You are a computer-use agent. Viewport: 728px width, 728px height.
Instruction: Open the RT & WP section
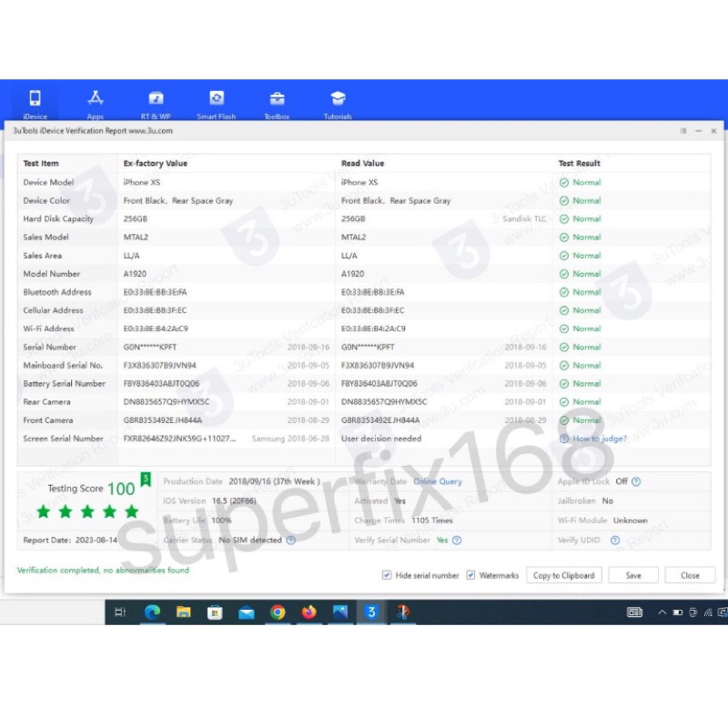[156, 98]
